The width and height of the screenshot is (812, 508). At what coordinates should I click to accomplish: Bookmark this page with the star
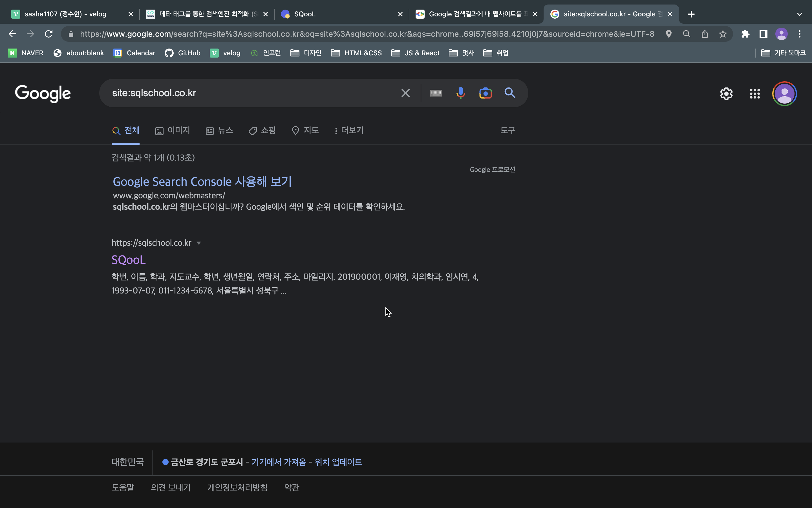pos(723,34)
